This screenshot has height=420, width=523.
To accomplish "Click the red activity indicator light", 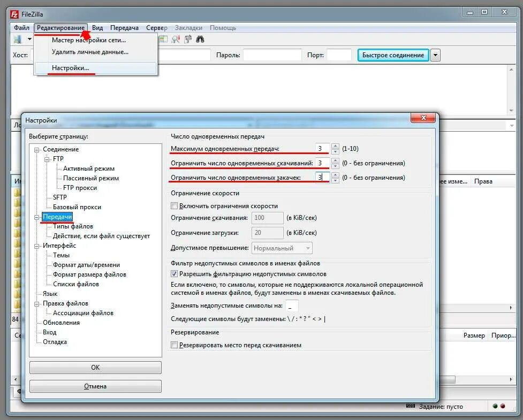I will point(503,406).
